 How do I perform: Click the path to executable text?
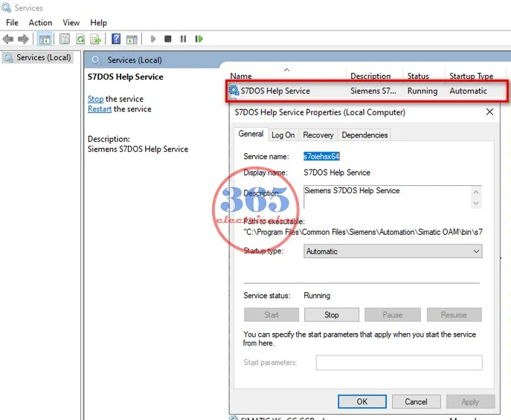pyautogui.click(x=363, y=232)
